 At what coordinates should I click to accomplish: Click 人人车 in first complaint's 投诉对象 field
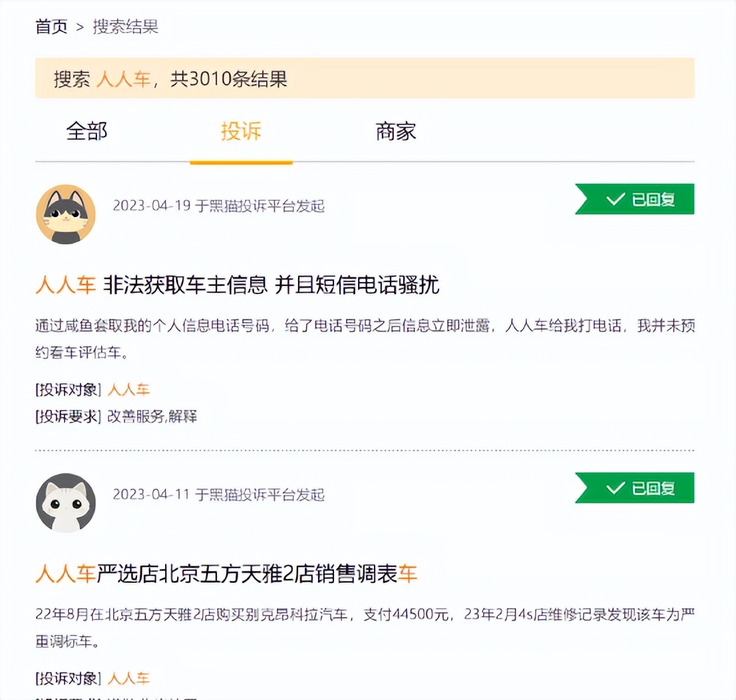tap(130, 390)
